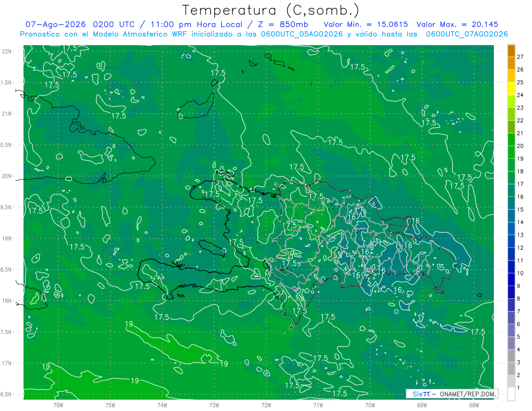Click the "Temperatura (C,somb.)" title
This screenshot has width=532, height=411.
tap(271, 10)
